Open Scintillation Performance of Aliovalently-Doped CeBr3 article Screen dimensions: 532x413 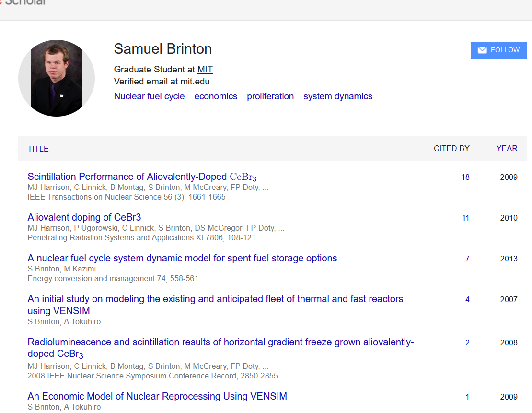tap(142, 177)
